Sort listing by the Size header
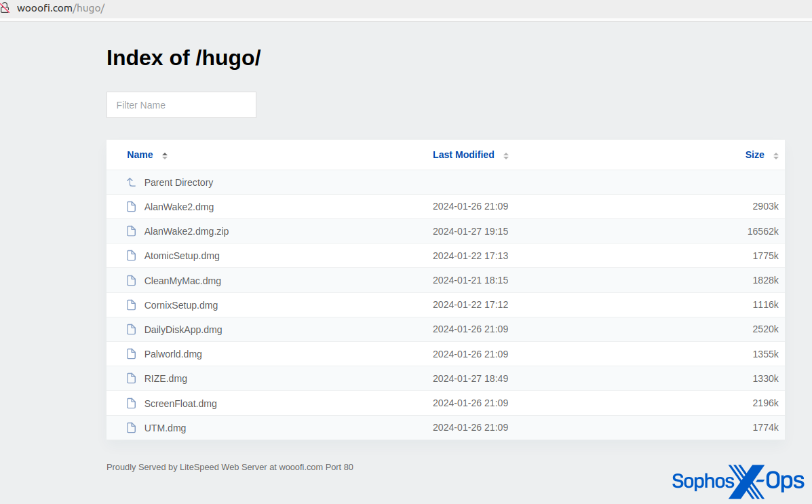The image size is (812, 504). (x=754, y=155)
